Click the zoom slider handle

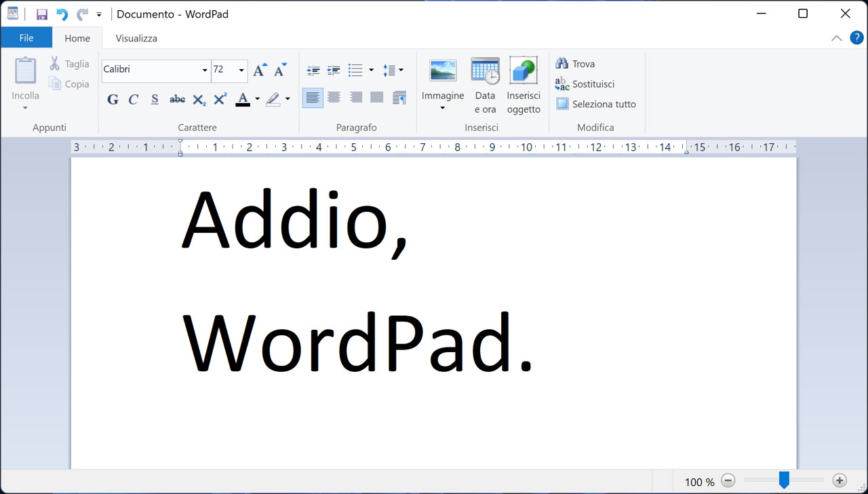point(784,480)
